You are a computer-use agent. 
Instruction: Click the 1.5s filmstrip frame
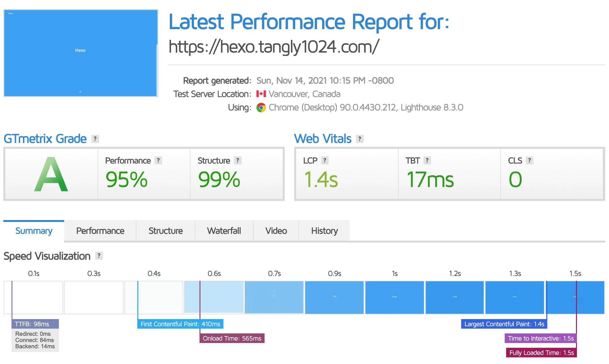coord(576,297)
